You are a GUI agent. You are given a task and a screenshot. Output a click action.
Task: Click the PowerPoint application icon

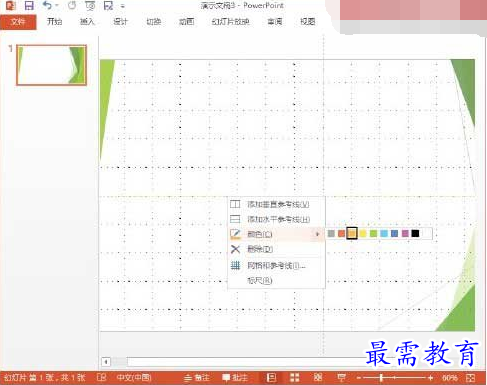point(11,6)
